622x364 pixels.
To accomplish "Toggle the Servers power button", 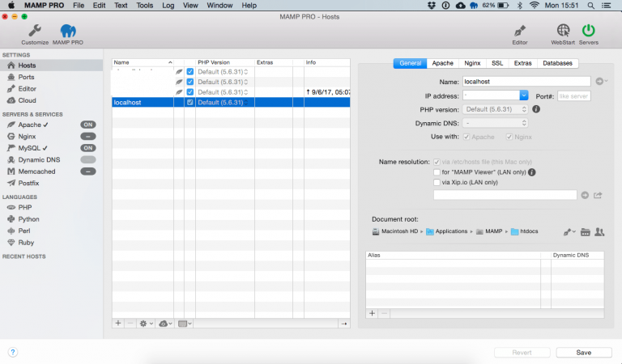I will pyautogui.click(x=588, y=31).
